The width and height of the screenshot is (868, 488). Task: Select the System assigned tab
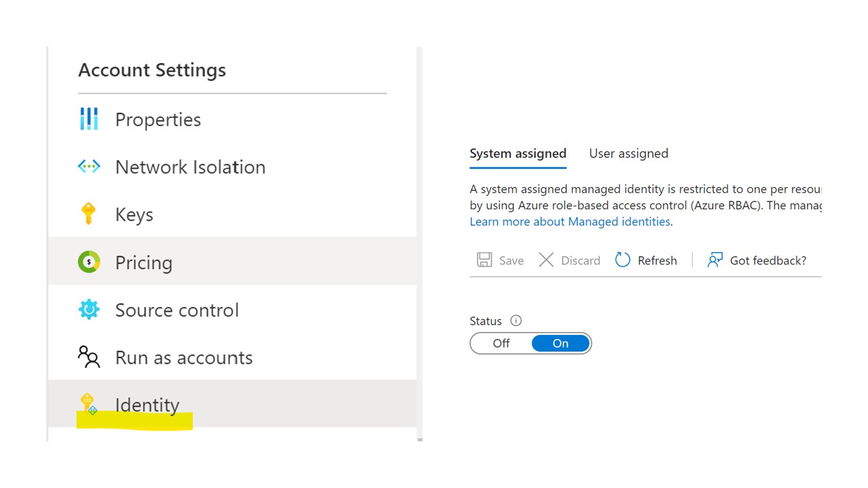pyautogui.click(x=518, y=153)
